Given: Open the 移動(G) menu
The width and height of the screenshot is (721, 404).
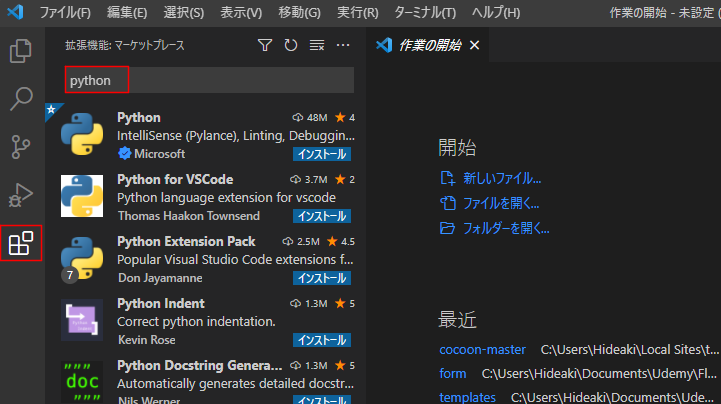Looking at the screenshot, I should pyautogui.click(x=299, y=12).
